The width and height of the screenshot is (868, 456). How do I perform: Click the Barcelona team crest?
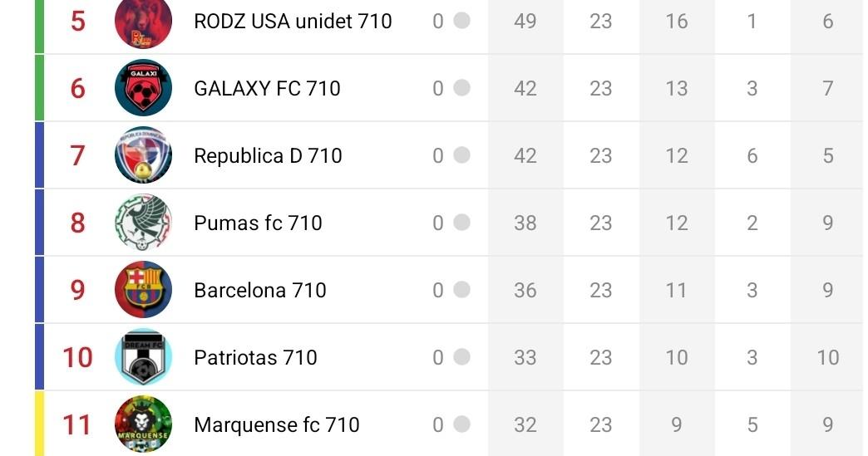[143, 290]
